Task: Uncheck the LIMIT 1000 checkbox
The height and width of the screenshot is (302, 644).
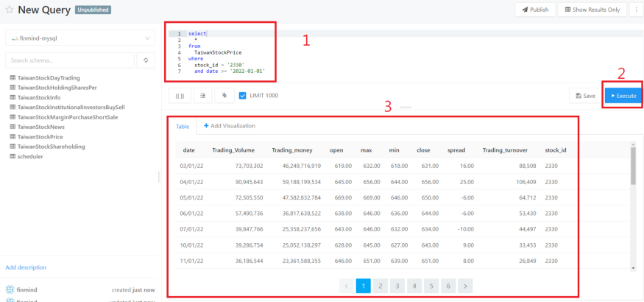Action: (243, 96)
